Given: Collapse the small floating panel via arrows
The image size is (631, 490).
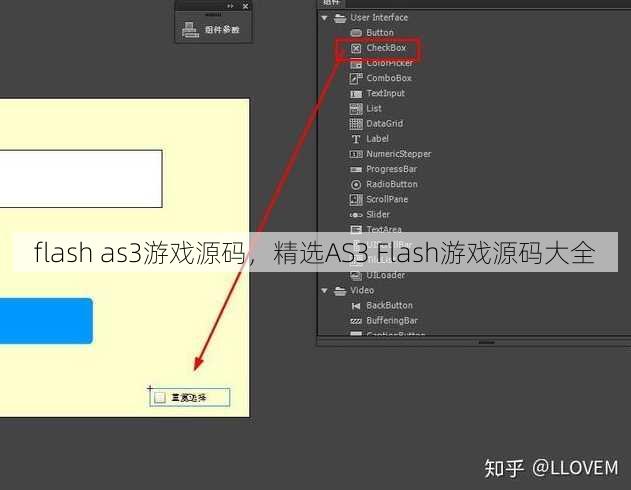Looking at the screenshot, I should pos(230,6).
